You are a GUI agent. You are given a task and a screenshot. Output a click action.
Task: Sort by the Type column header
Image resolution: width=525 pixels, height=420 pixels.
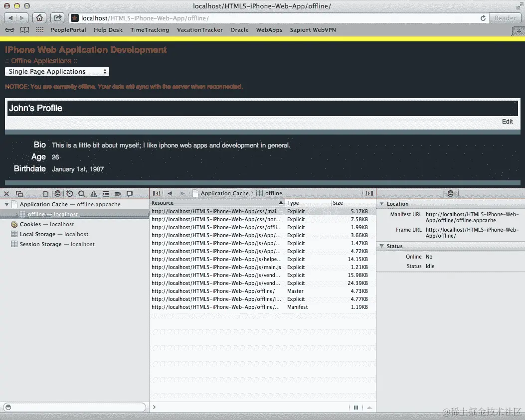point(308,203)
